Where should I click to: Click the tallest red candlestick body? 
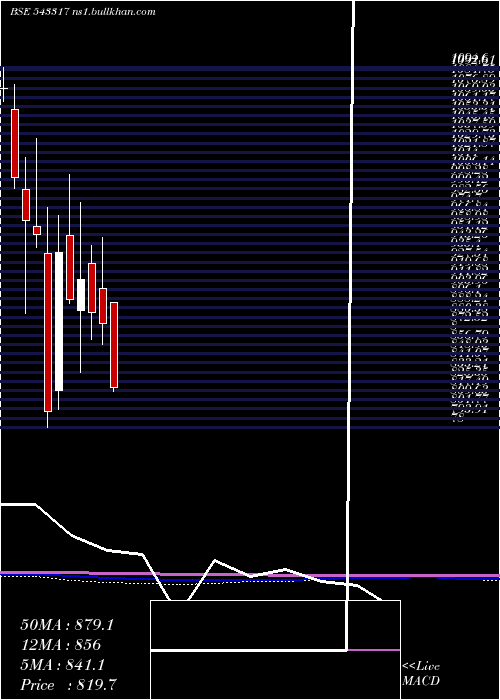click(48, 332)
